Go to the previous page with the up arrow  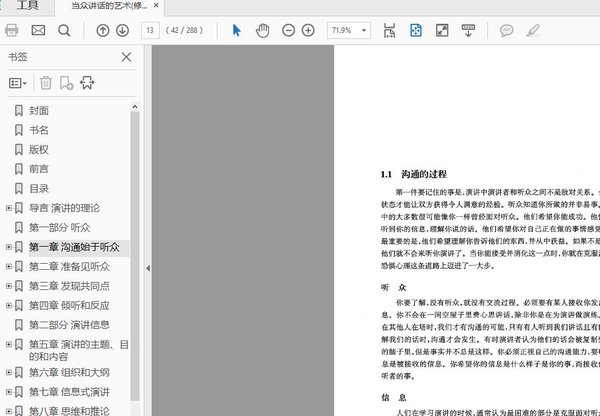[x=103, y=30]
